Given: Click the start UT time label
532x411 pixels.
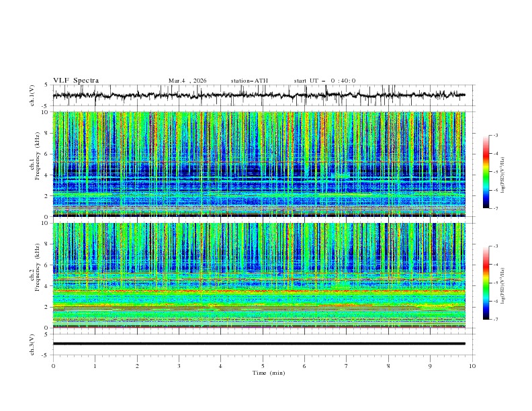Looking at the screenshot, I should pos(324,81).
